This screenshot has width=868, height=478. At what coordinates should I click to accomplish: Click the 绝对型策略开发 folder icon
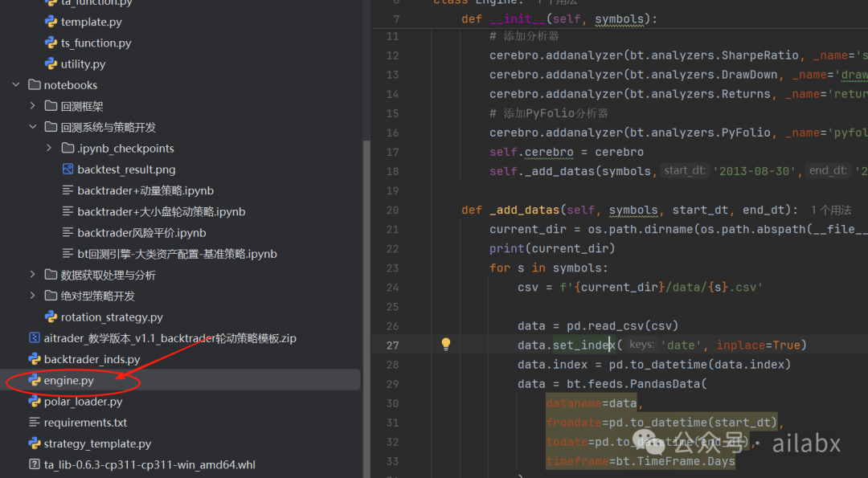tap(51, 296)
